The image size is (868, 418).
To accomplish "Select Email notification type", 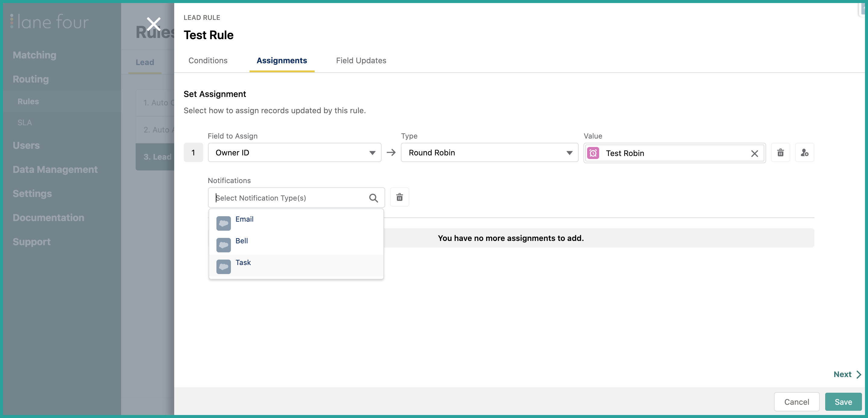I will point(296,222).
